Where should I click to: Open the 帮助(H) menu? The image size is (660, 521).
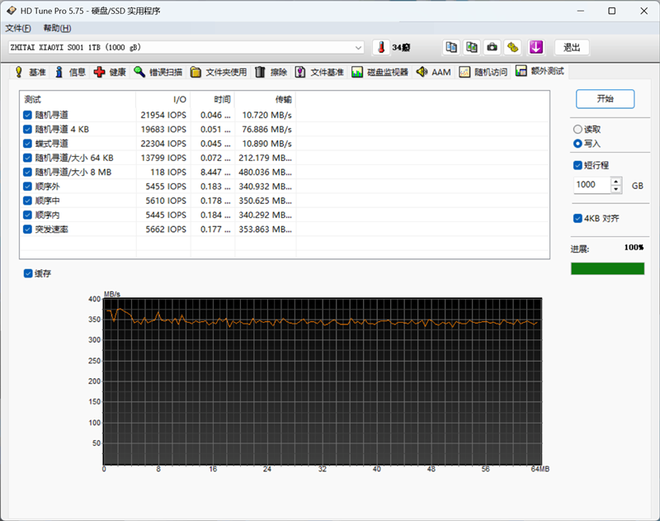point(58,28)
